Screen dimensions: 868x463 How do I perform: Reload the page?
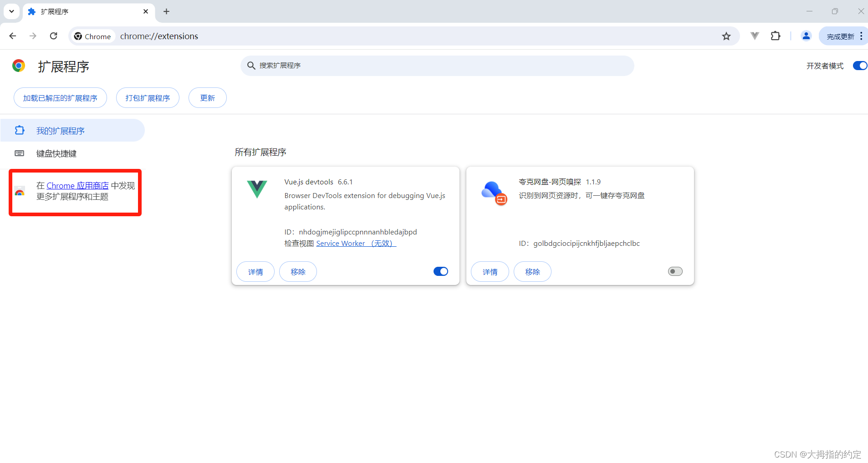point(53,36)
